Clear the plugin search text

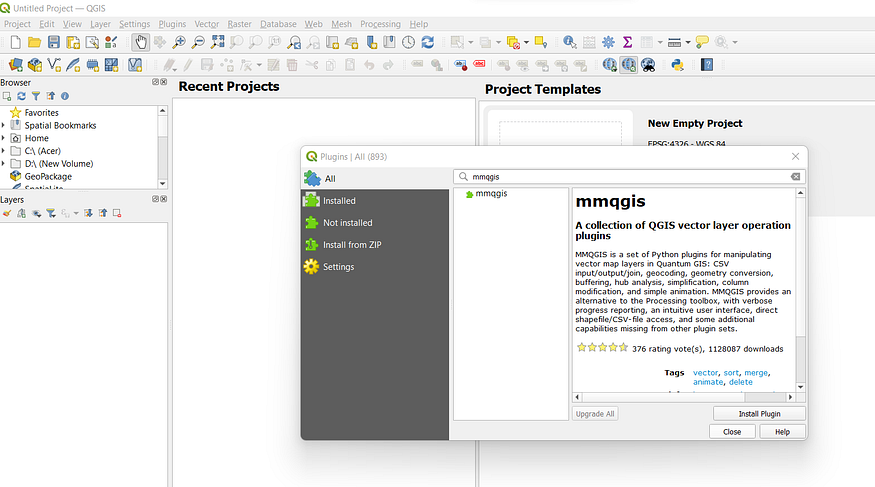[795, 177]
